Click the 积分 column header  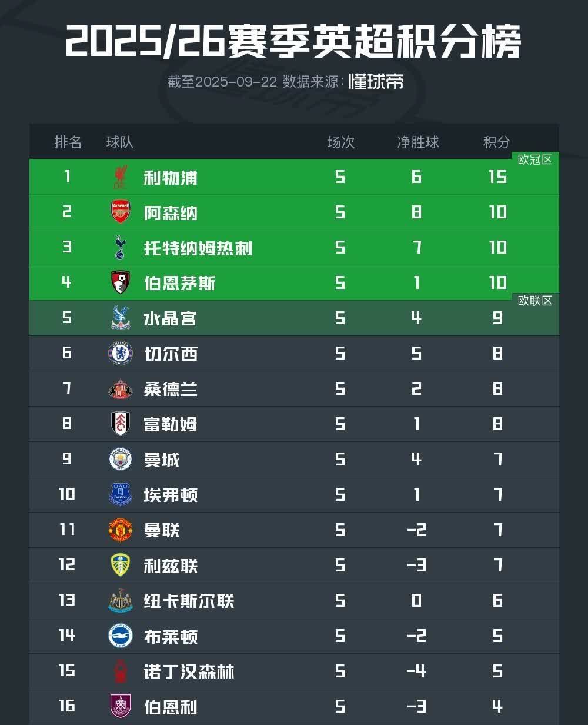(x=496, y=142)
